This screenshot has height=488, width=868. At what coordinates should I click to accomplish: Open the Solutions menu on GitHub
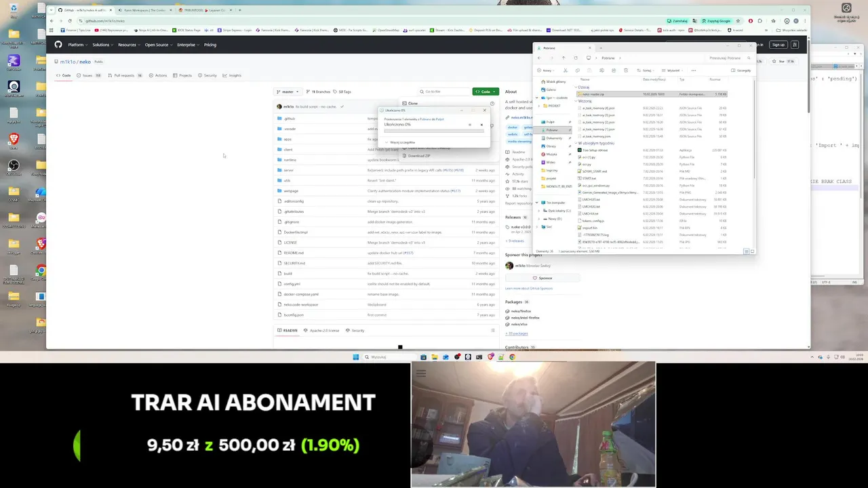[102, 45]
